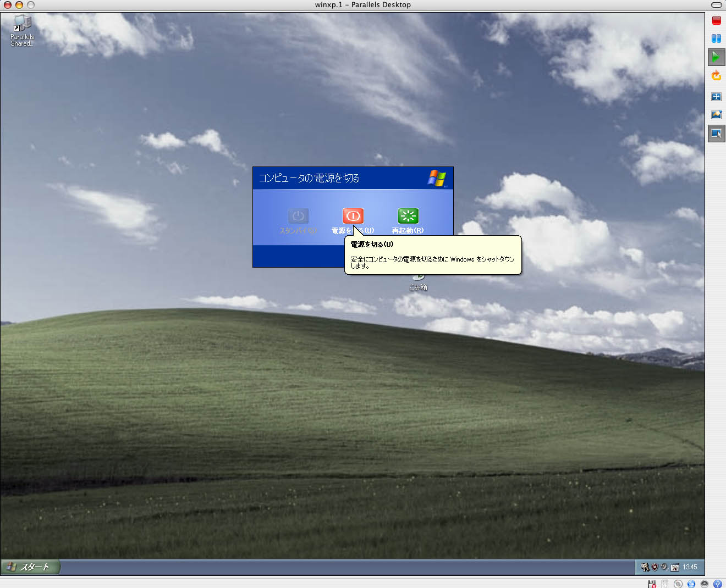Click the taskbar clock showing 13:45

pyautogui.click(x=690, y=567)
